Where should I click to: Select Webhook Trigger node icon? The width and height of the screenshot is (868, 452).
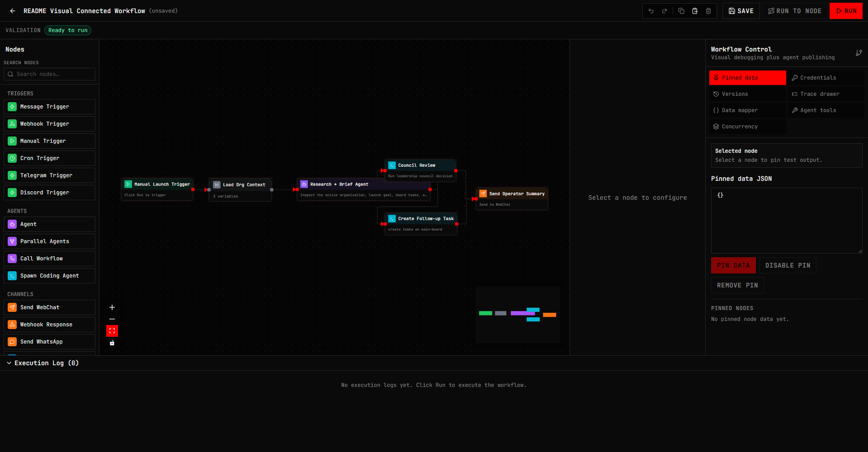pyautogui.click(x=12, y=124)
